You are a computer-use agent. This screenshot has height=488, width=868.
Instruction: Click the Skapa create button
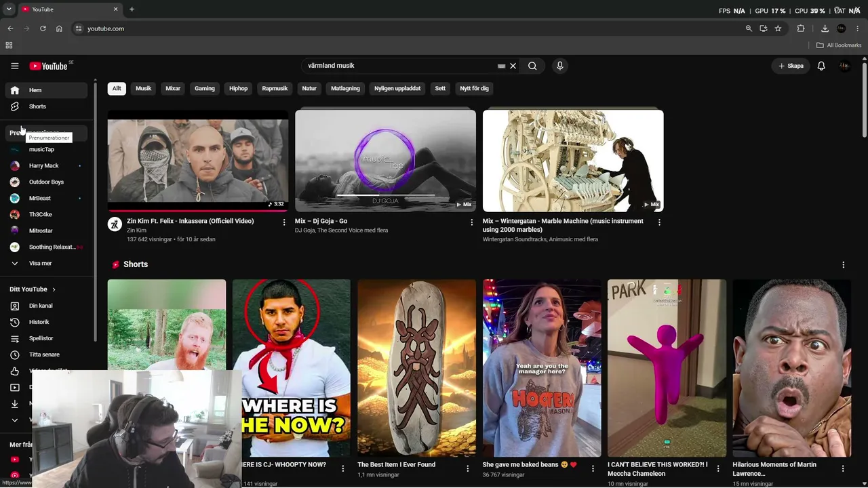791,66
